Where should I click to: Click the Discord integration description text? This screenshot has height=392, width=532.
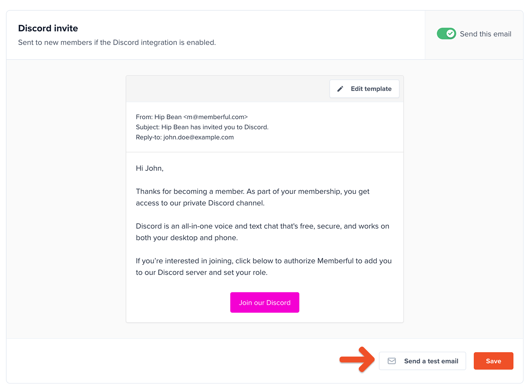(x=117, y=42)
